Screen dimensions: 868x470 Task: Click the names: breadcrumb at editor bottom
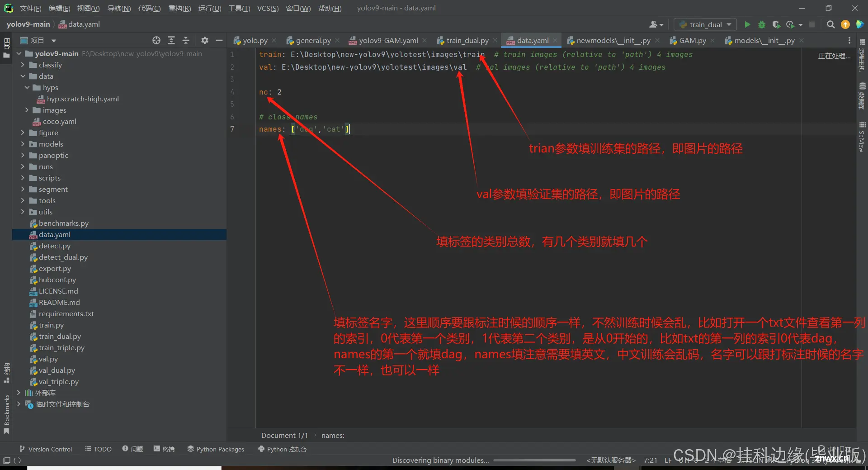click(x=333, y=435)
